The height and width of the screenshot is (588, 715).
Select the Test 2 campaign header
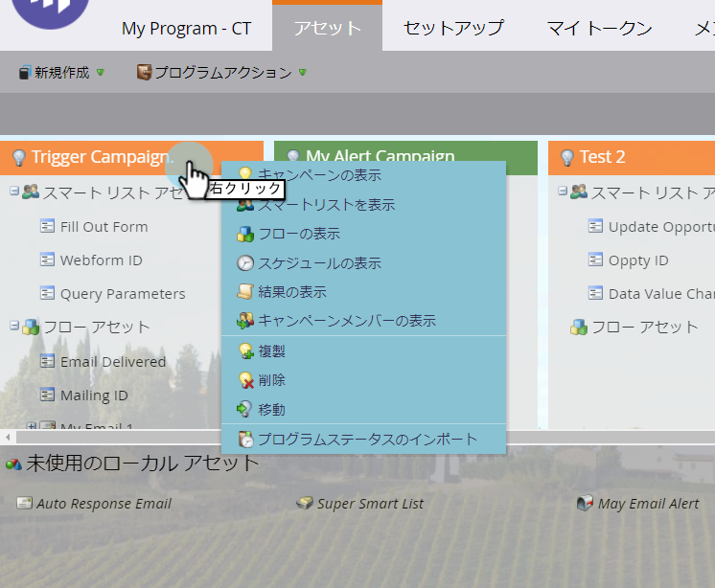632,158
